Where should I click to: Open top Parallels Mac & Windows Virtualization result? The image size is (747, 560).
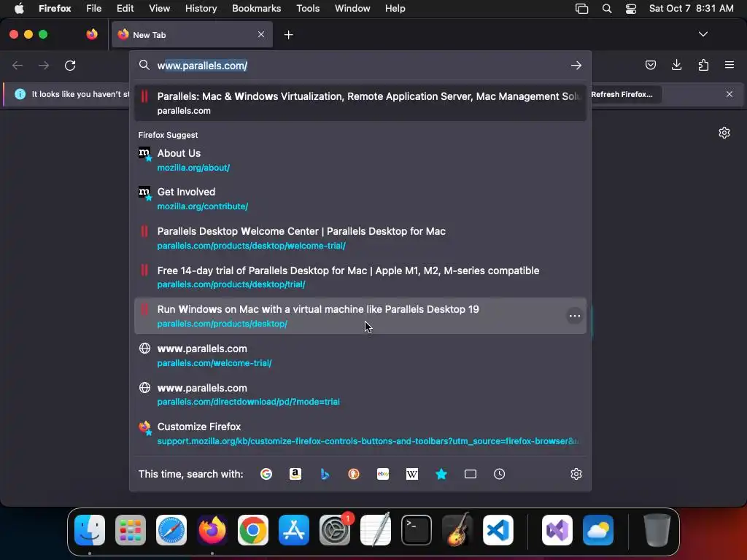[x=360, y=103]
